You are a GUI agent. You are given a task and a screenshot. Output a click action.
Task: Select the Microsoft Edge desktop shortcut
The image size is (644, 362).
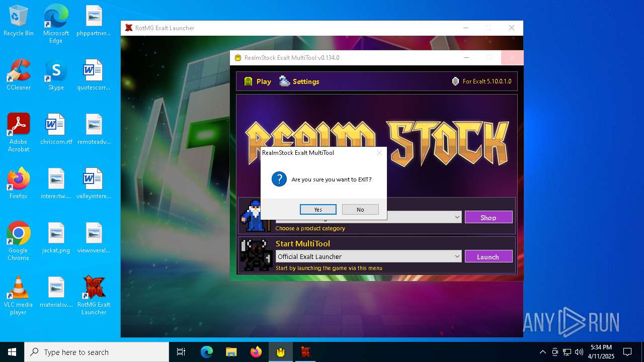click(x=56, y=24)
